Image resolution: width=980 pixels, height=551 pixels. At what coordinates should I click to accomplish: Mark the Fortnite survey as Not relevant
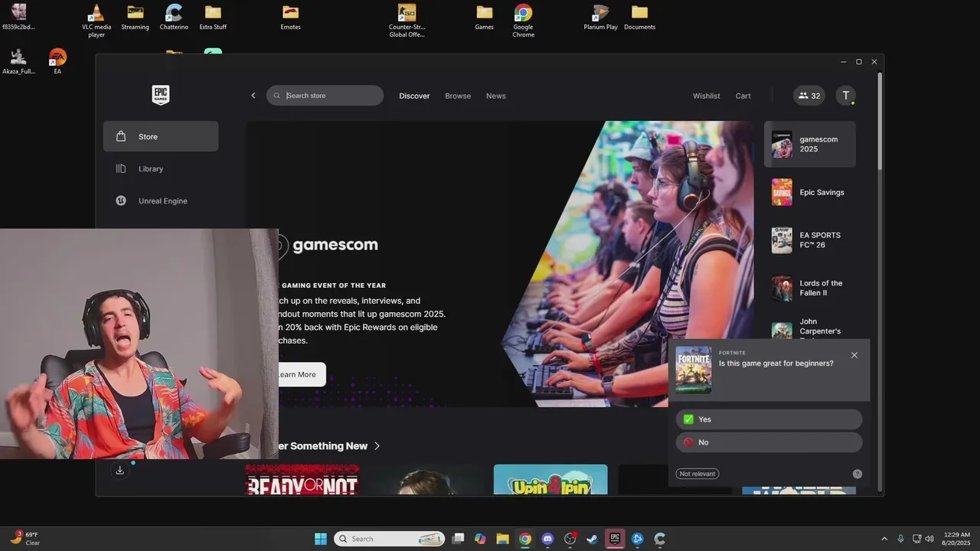click(697, 474)
